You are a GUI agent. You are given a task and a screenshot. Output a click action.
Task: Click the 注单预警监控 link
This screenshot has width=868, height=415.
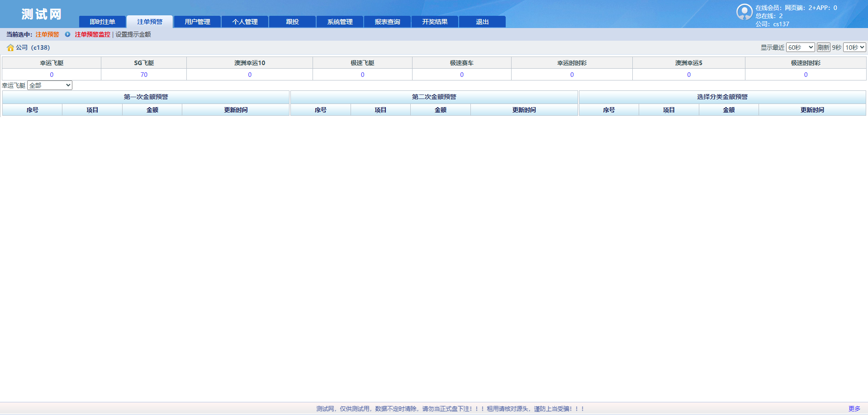point(92,34)
